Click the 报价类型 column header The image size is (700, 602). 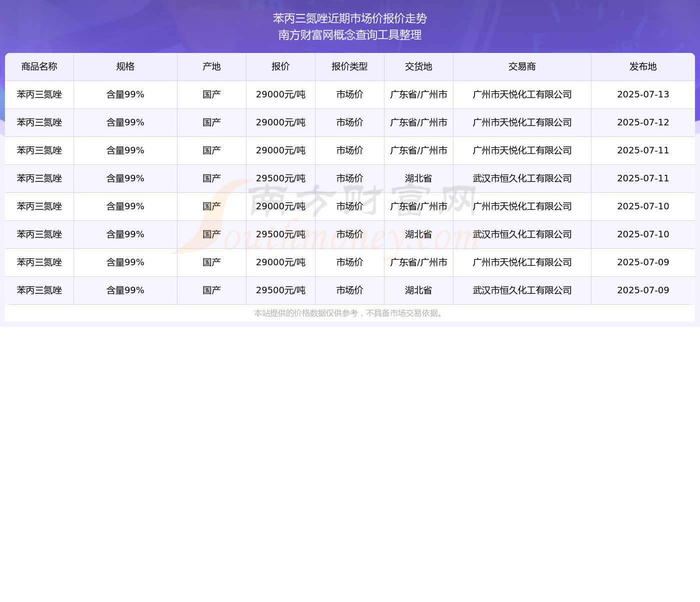coord(349,66)
